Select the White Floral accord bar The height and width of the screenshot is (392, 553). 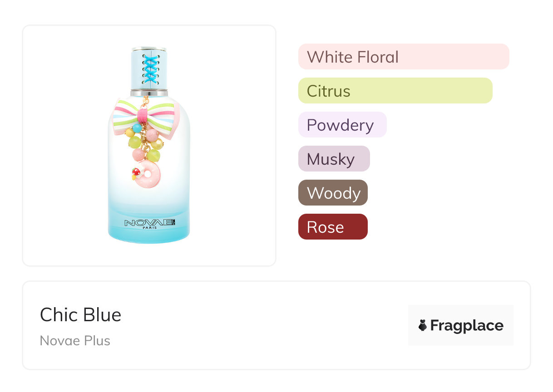[403, 57]
